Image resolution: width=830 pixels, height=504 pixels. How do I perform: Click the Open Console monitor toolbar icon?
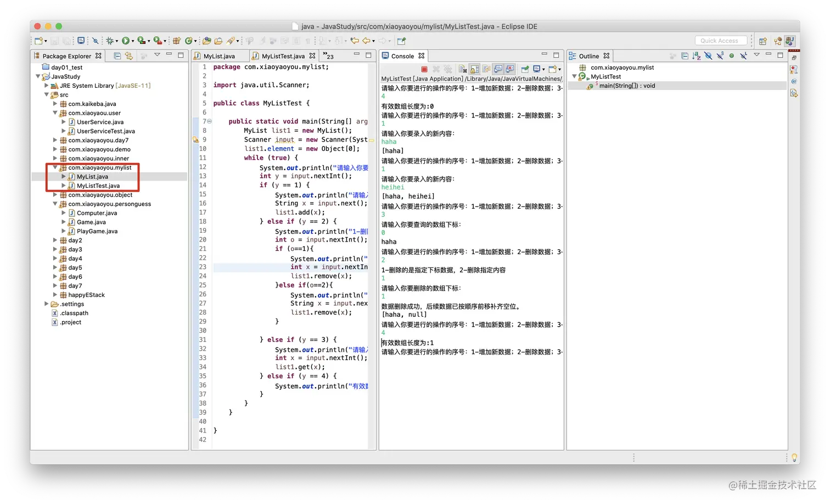coord(81,41)
